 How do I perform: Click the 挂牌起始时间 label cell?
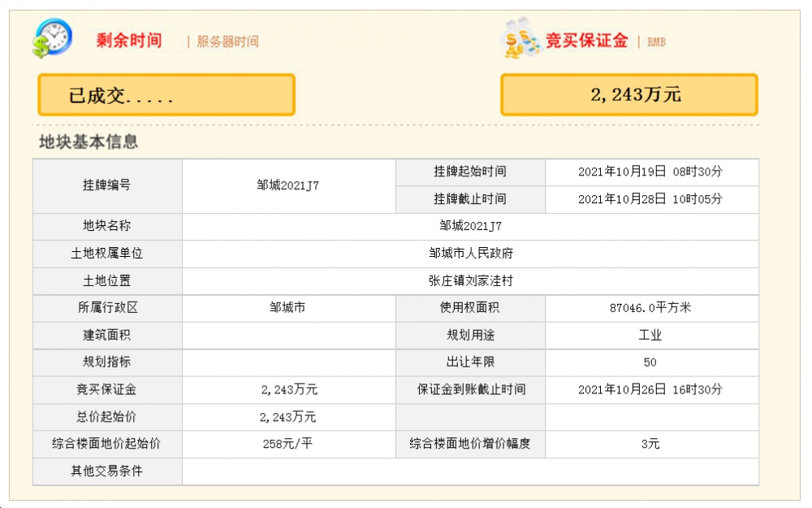point(470,172)
